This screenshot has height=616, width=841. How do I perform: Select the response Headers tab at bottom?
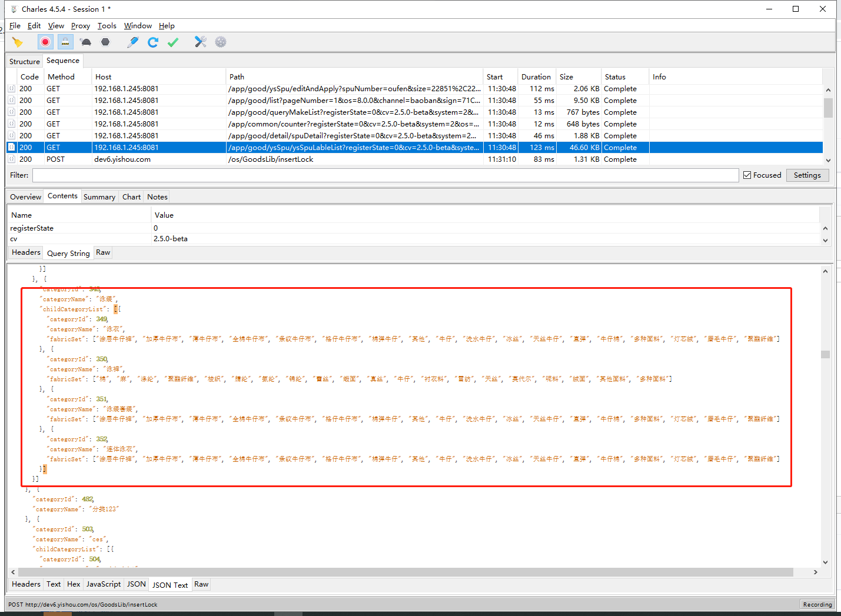[26, 584]
